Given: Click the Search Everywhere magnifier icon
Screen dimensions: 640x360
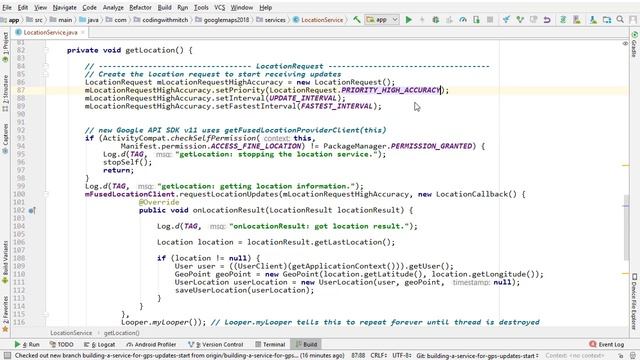Looking at the screenshot, I should point(620,19).
